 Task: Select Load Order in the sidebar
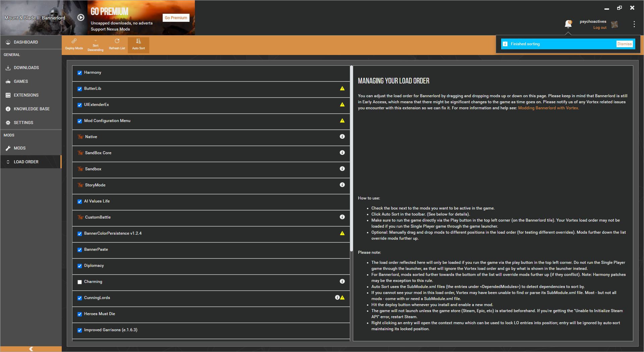click(31, 162)
